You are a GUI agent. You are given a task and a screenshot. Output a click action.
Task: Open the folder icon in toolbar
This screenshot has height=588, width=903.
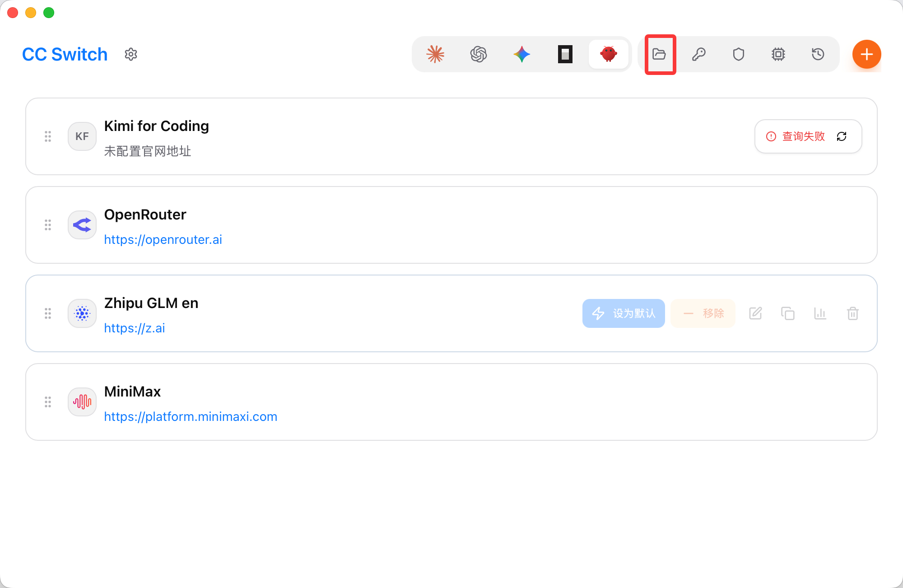tap(660, 54)
